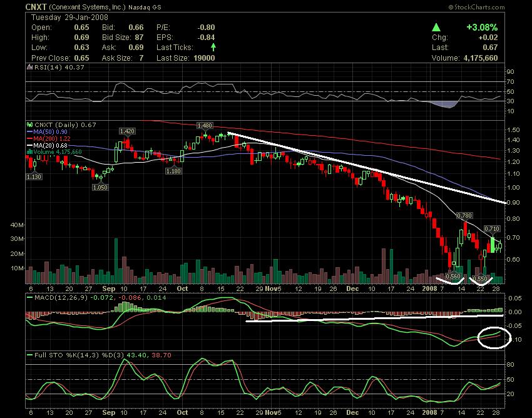The height and width of the screenshot is (418, 532).
Task: Click the 0.550 price low label
Action: coord(480,279)
